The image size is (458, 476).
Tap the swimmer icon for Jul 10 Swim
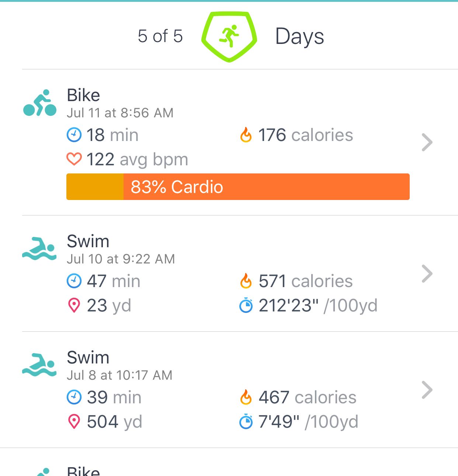[39, 249]
